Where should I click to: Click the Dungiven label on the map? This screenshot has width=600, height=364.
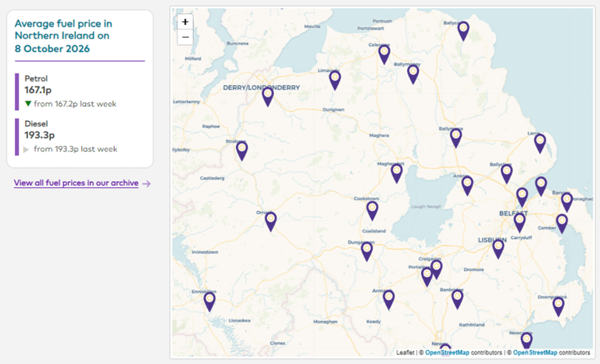334,109
